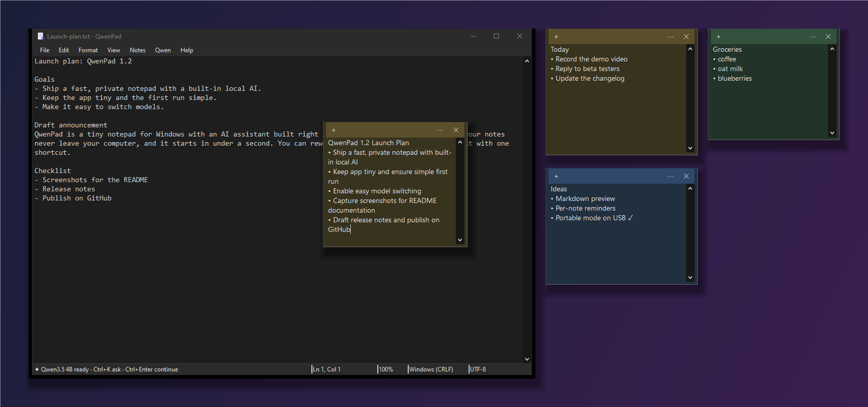Viewport: 868px width, 407px height.
Task: Open the Qwen menu
Action: click(163, 50)
